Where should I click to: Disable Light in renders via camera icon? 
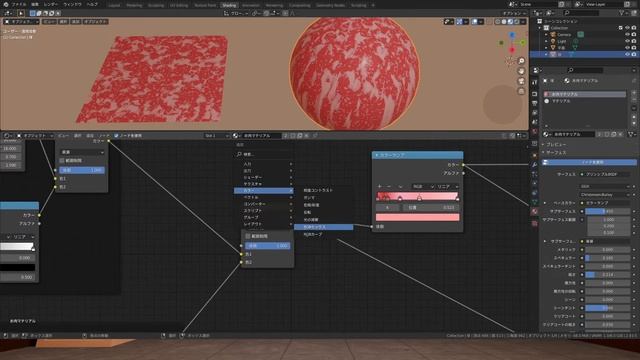(x=634, y=41)
